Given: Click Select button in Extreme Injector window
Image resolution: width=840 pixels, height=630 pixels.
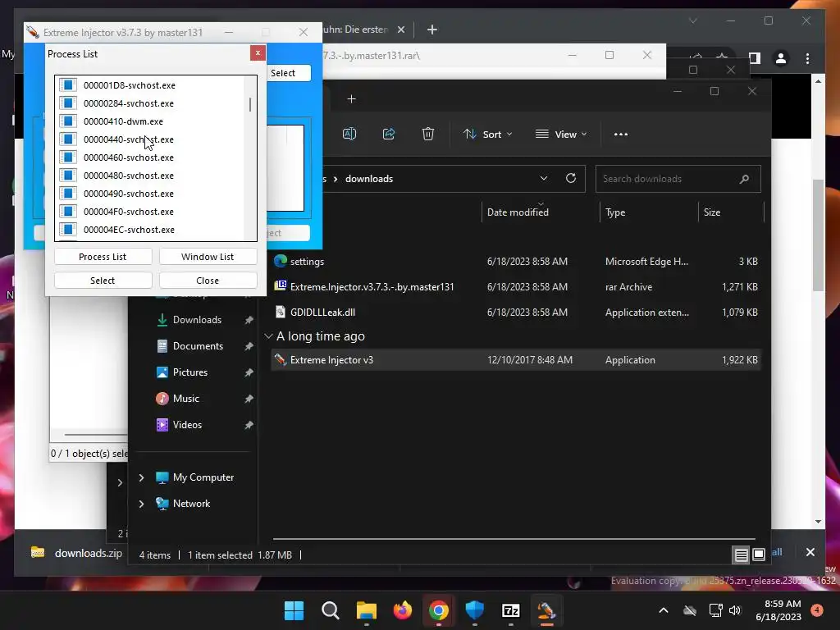Looking at the screenshot, I should [288, 73].
